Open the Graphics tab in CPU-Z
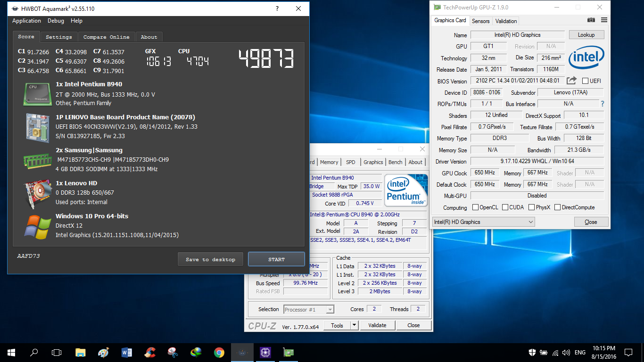The image size is (644, 362). tap(373, 162)
